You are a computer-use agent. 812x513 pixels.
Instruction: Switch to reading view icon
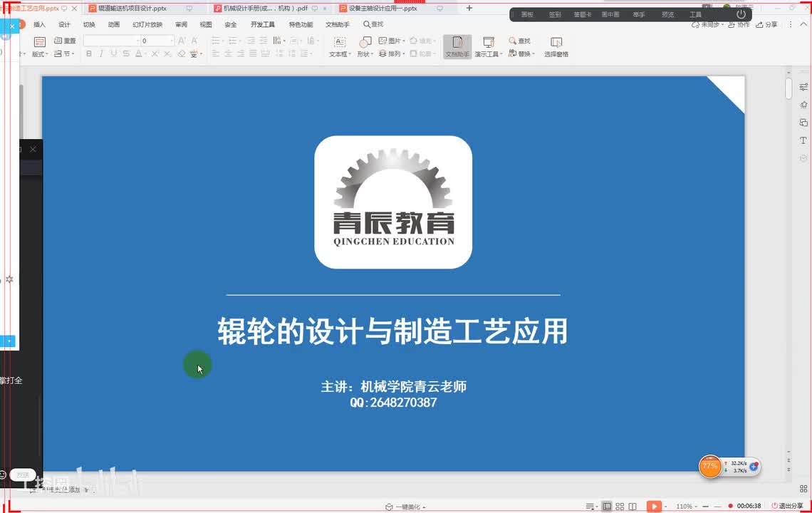point(633,507)
